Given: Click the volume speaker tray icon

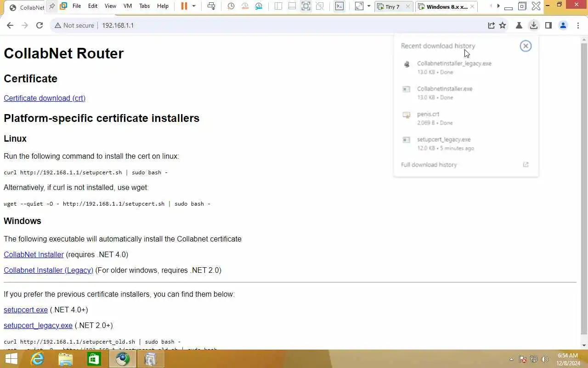Looking at the screenshot, I should [x=545, y=359].
